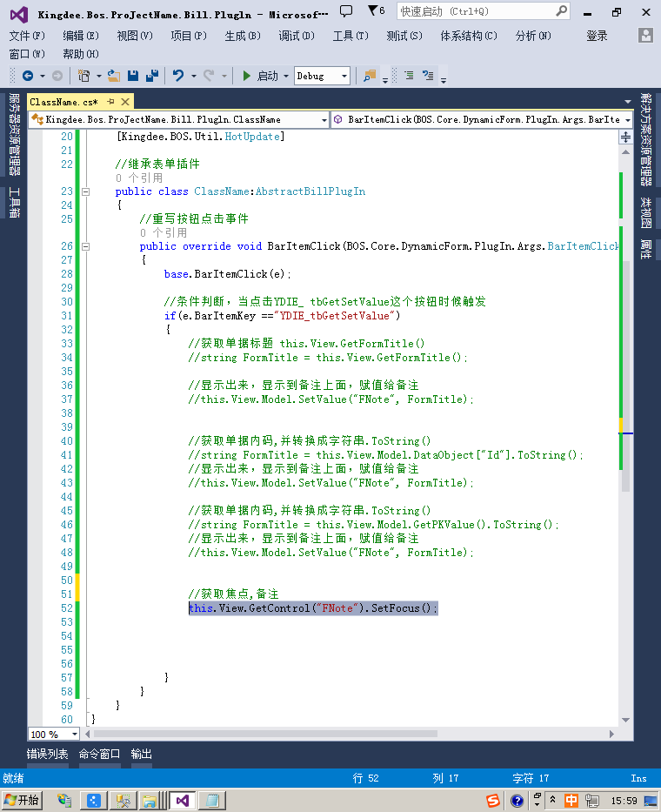661x812 pixels.
Task: Toggle the pin on ClassName.cs tab
Action: 110,102
